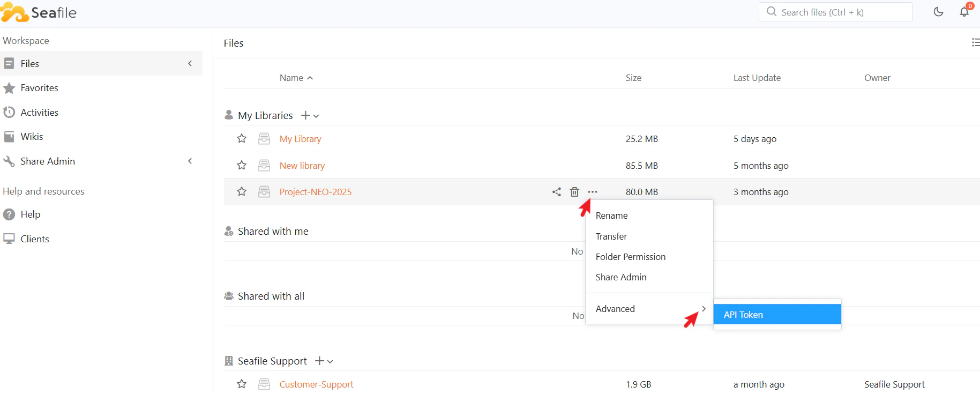Click the 1.9 GB size cell
Image resolution: width=980 pixels, height=394 pixels.
point(639,384)
